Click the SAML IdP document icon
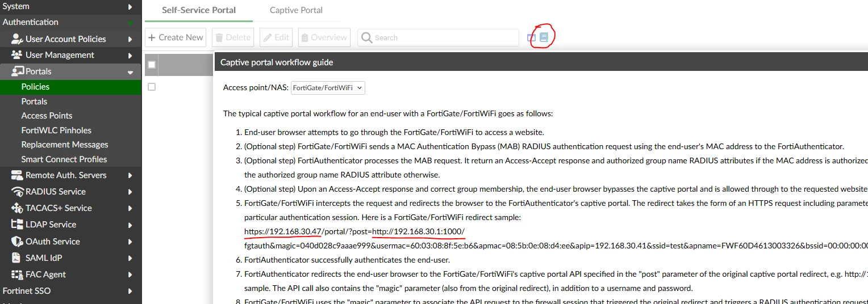Image resolution: width=868 pixels, height=304 pixels. coord(17,258)
